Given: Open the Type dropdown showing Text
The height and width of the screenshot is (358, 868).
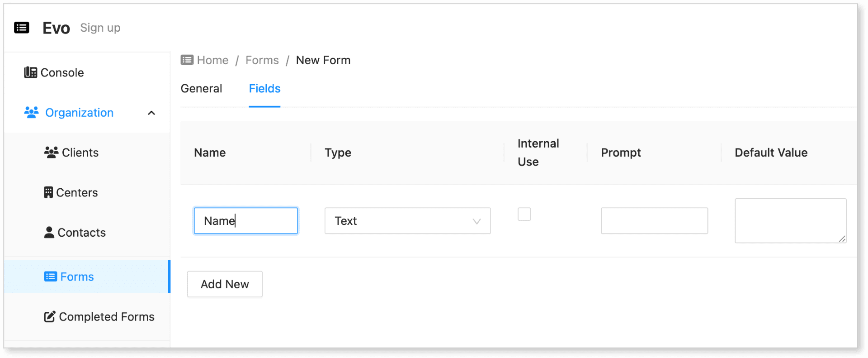Looking at the screenshot, I should [407, 221].
